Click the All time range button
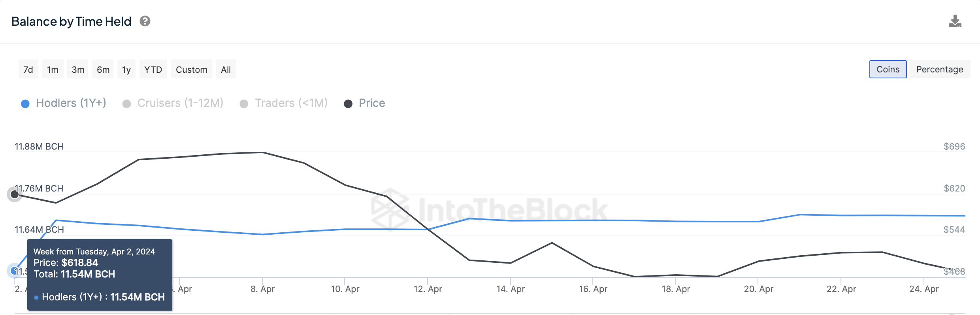Screen dimensions: 980x315 click(226, 69)
